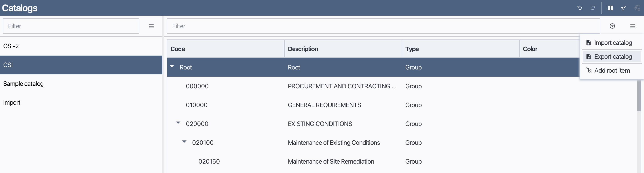The width and height of the screenshot is (644, 173).
Task: Click the hamburger menu above the catalog table
Action: 633,26
